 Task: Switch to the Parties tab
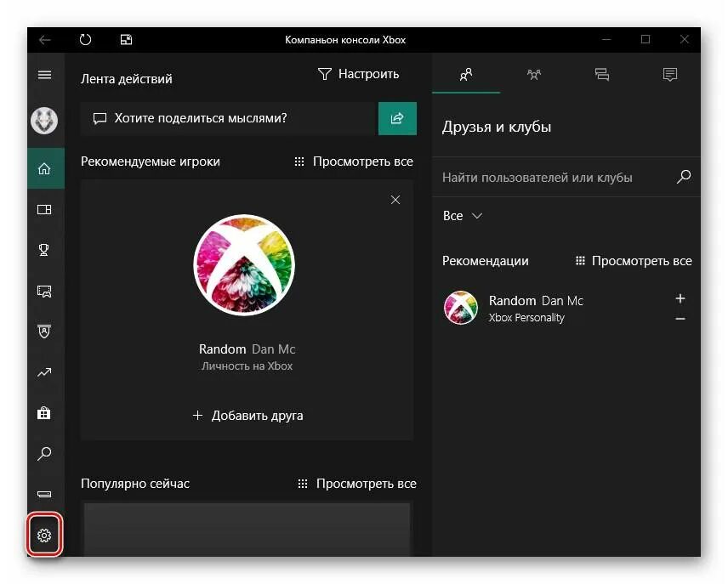(534, 74)
